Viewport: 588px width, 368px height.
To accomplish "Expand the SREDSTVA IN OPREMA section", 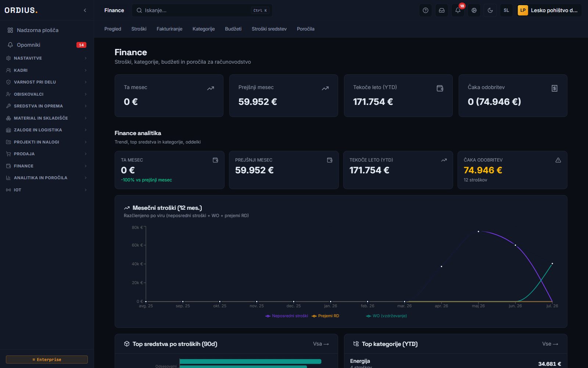I will click(47, 106).
